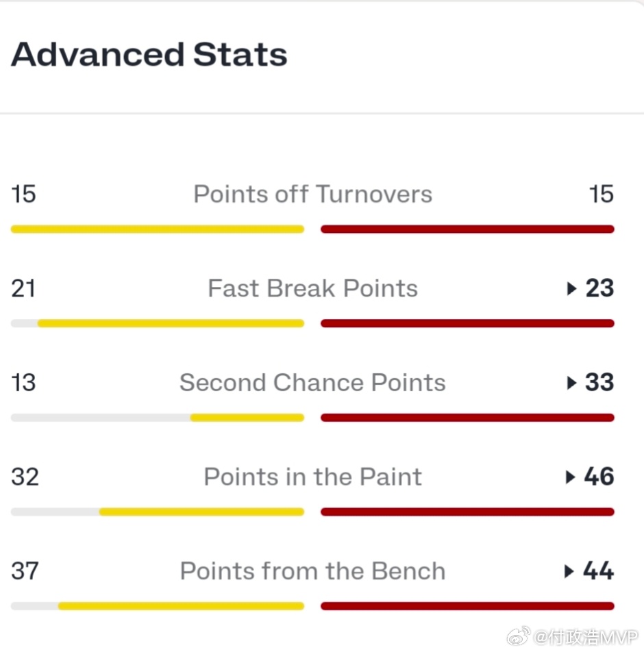Click yellow Points in the Paint bar

pyautogui.click(x=202, y=512)
